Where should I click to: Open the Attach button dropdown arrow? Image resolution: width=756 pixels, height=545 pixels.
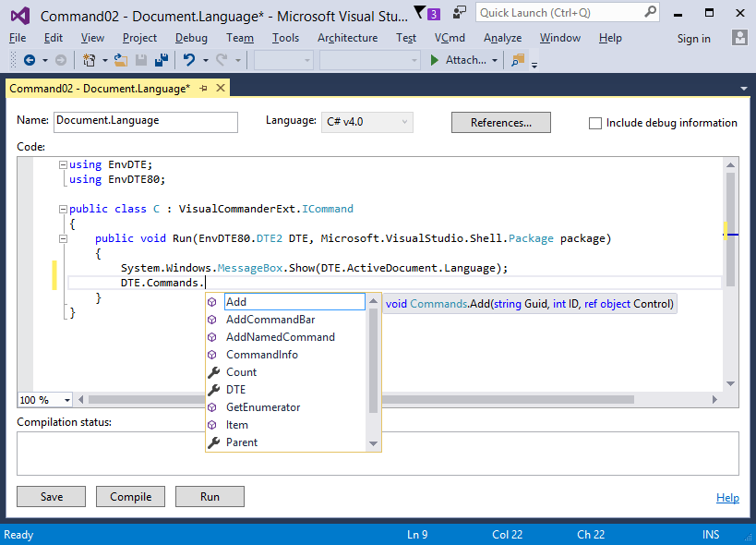click(495, 60)
